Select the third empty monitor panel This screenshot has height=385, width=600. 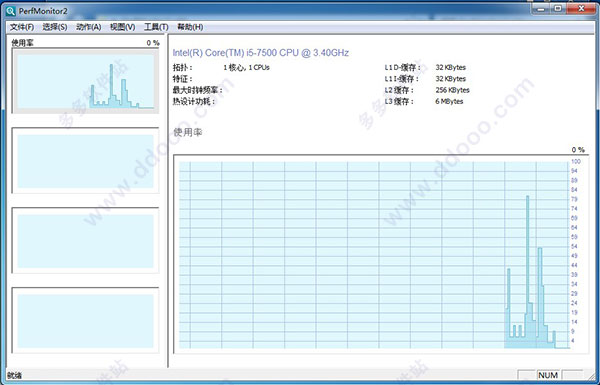[85, 240]
